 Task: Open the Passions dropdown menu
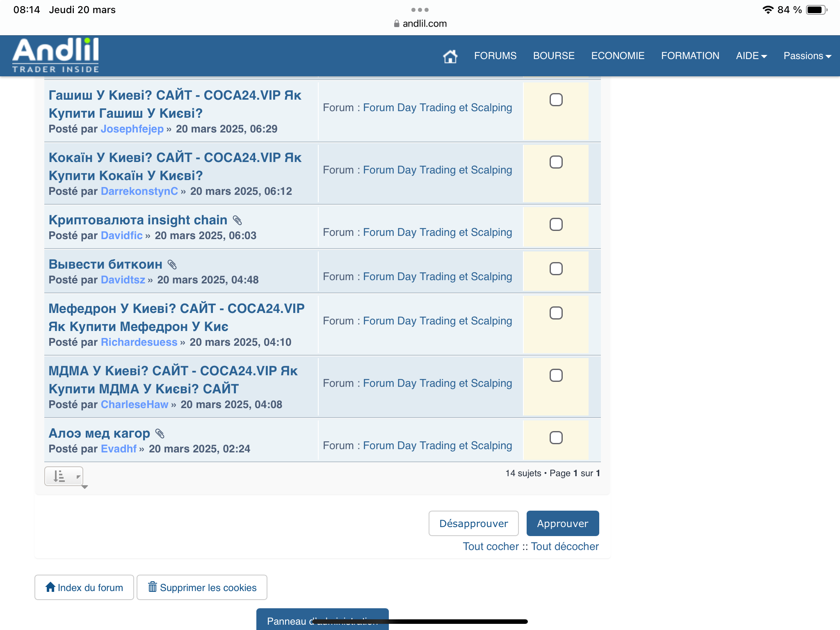807,56
